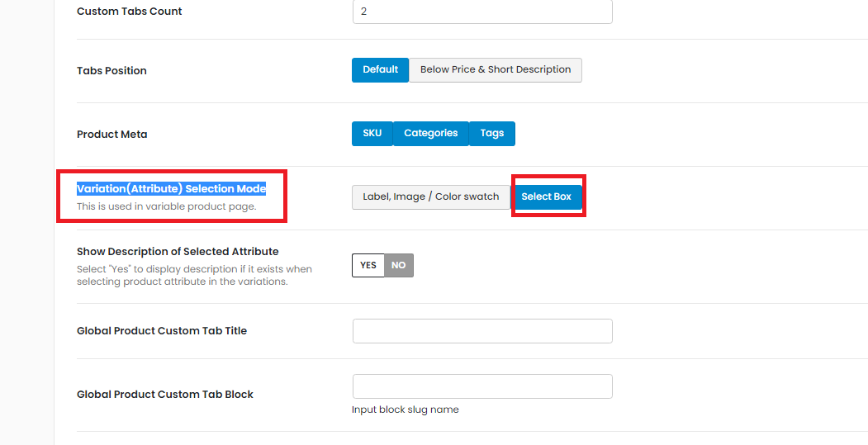This screenshot has height=445, width=868.
Task: Toggle SKU in Product Meta
Action: [372, 134]
